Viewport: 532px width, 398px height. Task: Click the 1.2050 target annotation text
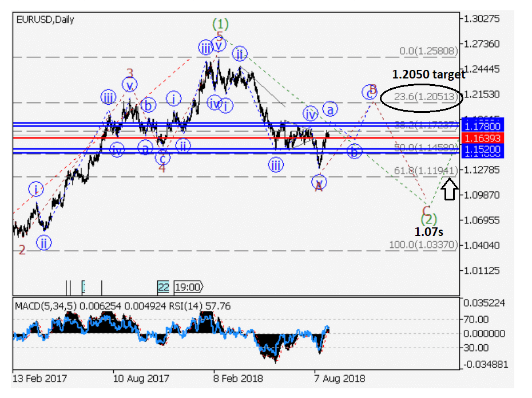[428, 74]
